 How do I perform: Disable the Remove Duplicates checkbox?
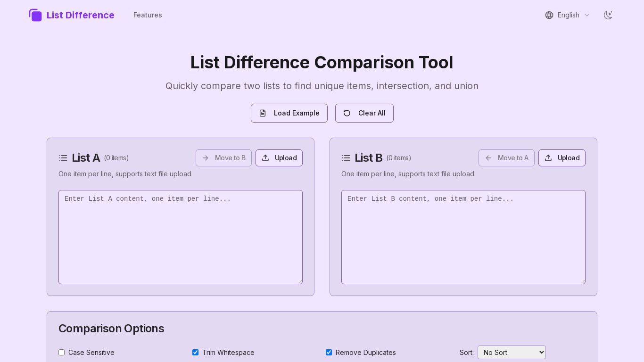329,353
